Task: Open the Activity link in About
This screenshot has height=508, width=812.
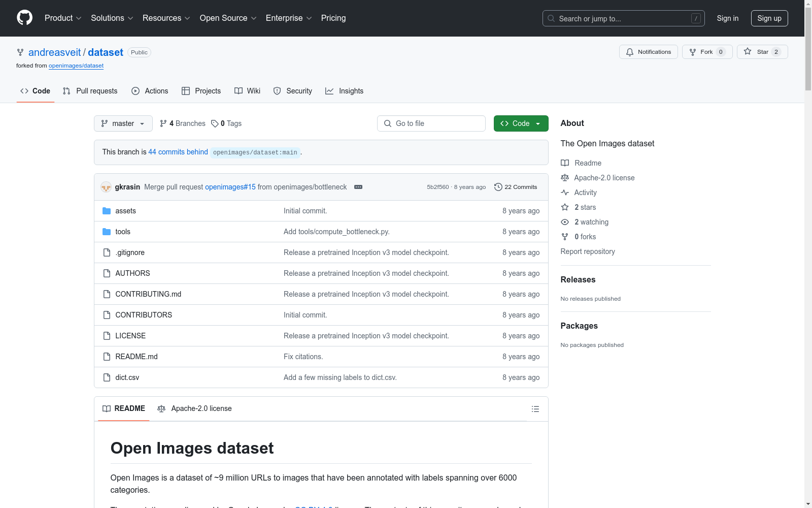Action: click(579, 193)
